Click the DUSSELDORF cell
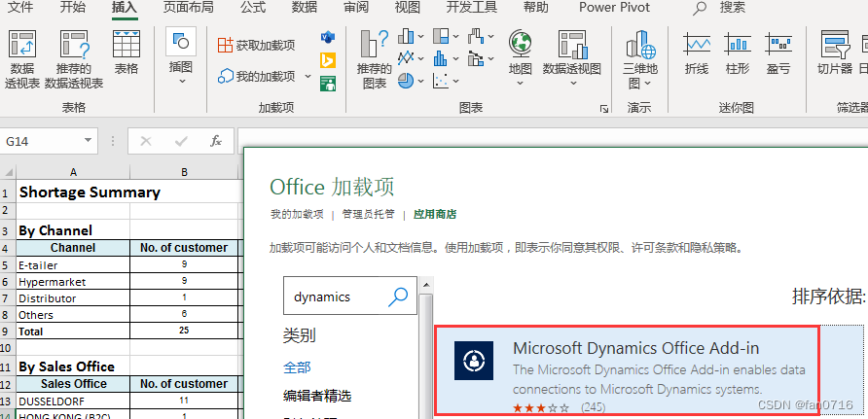The width and height of the screenshot is (868, 419). tap(73, 401)
